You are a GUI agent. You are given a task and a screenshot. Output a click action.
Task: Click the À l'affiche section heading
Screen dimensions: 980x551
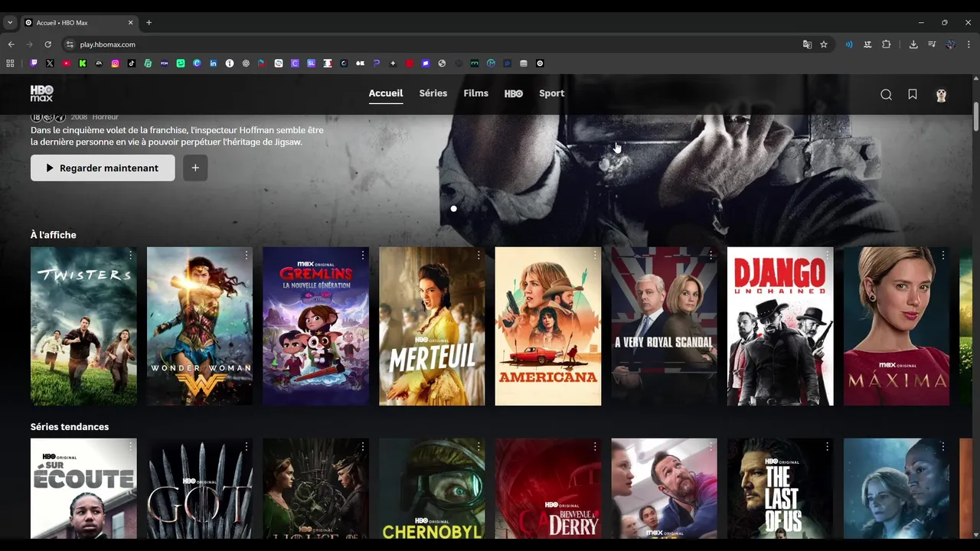(54, 235)
